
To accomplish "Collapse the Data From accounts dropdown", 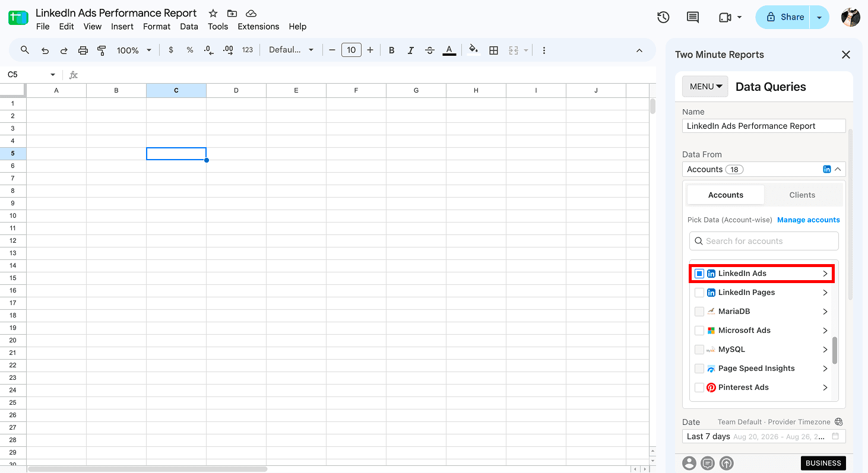I will [838, 169].
